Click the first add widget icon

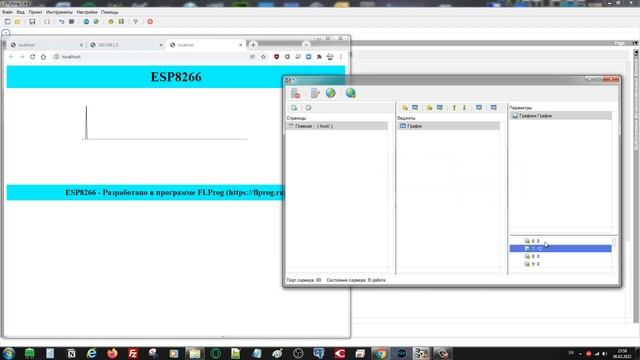coord(404,108)
